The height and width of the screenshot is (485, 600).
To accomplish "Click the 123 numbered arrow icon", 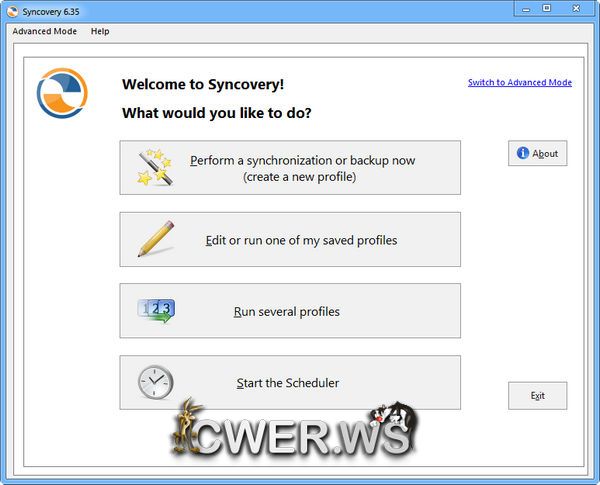I will click(155, 311).
